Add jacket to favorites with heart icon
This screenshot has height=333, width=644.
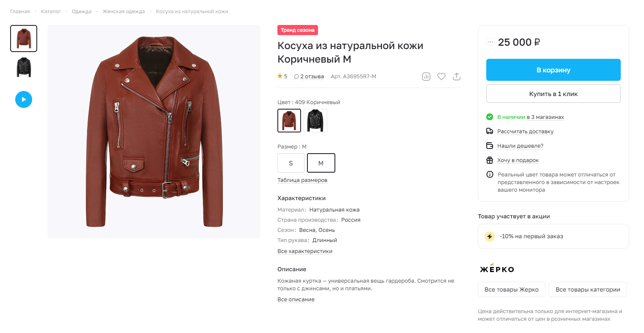[x=441, y=77]
